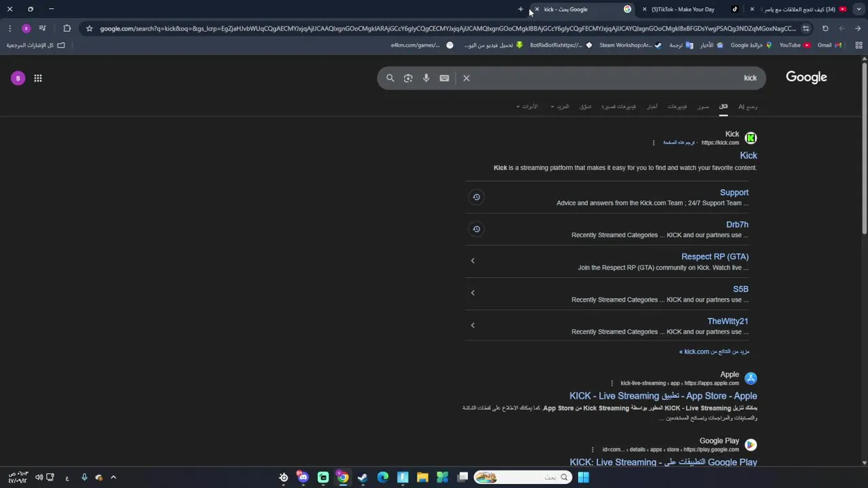Open Microsoft Edge from the taskbar
Image resolution: width=868 pixels, height=488 pixels.
382,478
